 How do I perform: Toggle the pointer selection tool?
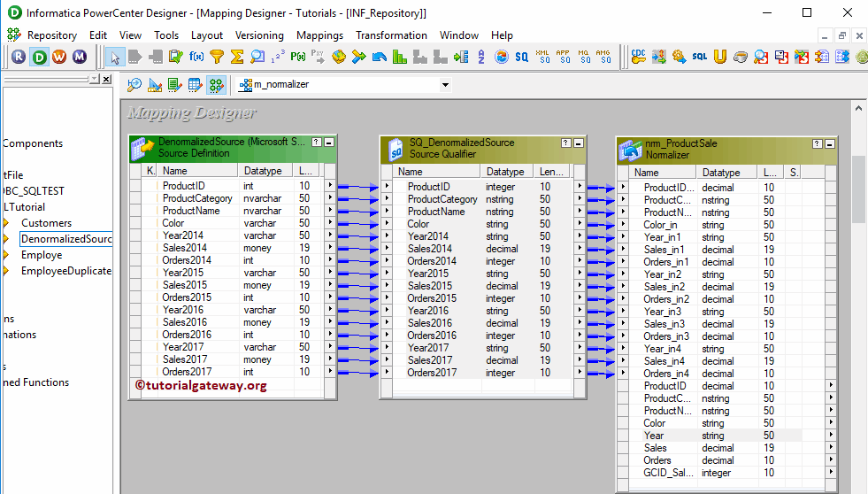click(114, 57)
